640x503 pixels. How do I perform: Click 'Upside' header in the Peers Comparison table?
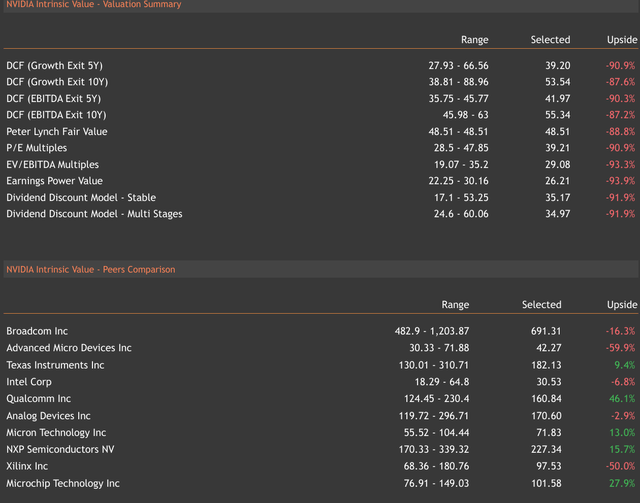point(622,305)
